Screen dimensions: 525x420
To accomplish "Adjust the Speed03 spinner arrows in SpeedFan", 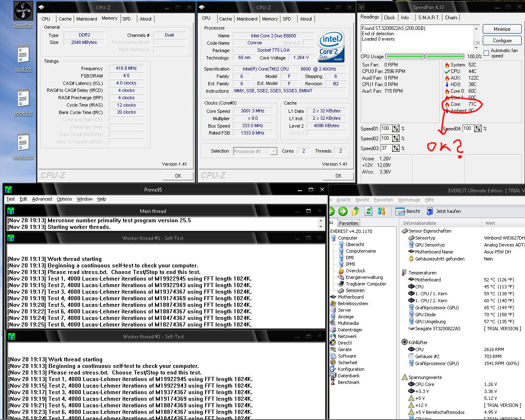I will [x=395, y=148].
